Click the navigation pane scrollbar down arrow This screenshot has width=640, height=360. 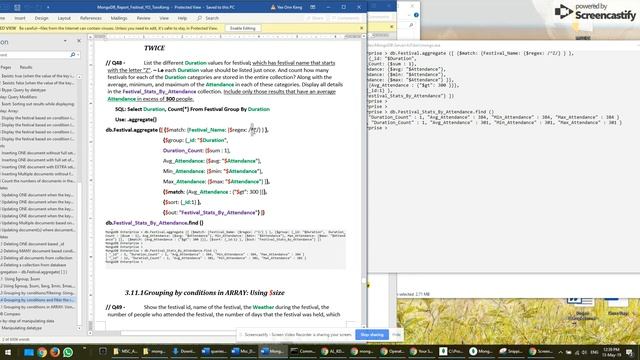click(79, 328)
